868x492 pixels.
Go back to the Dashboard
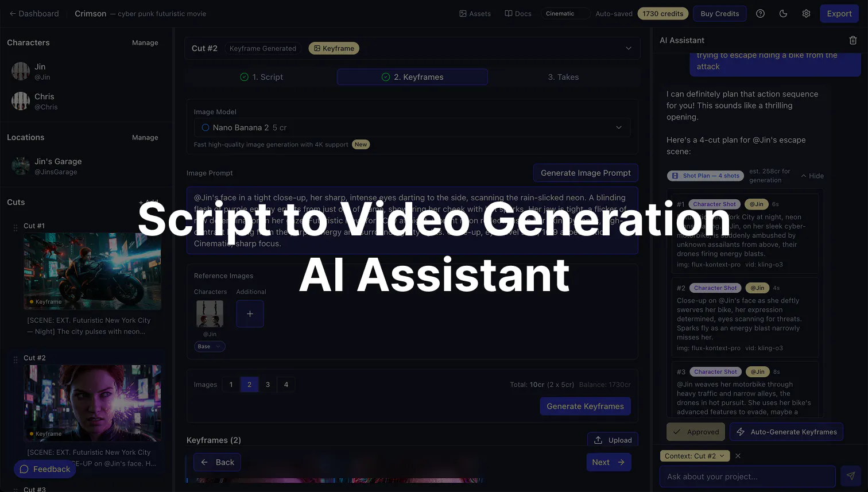pyautogui.click(x=34, y=13)
